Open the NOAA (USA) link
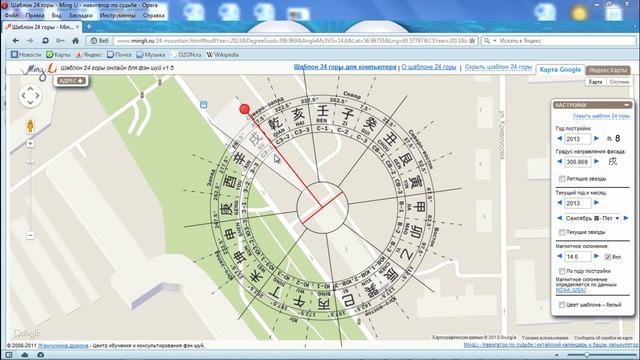The image size is (640, 360). pos(571,290)
